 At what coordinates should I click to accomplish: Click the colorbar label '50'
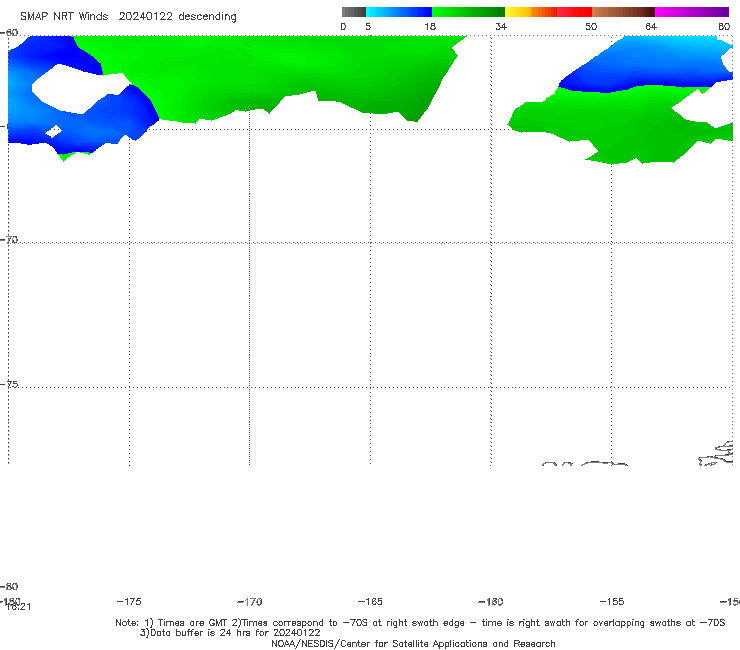point(591,27)
